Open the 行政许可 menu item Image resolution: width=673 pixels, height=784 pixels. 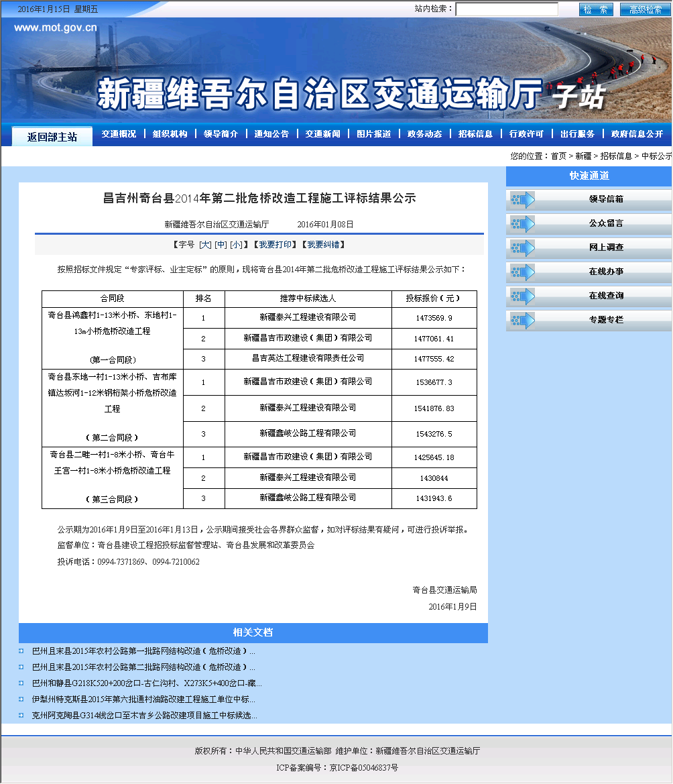[527, 134]
